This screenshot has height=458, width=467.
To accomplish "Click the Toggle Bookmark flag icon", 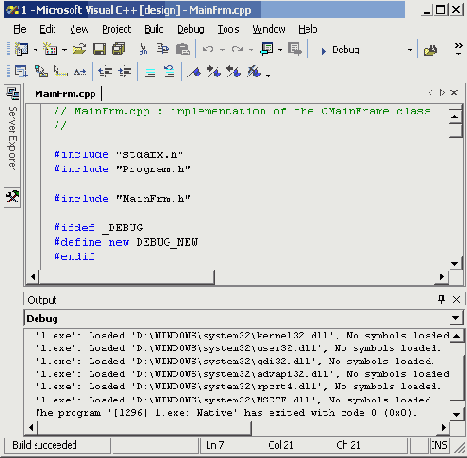I will [194, 72].
